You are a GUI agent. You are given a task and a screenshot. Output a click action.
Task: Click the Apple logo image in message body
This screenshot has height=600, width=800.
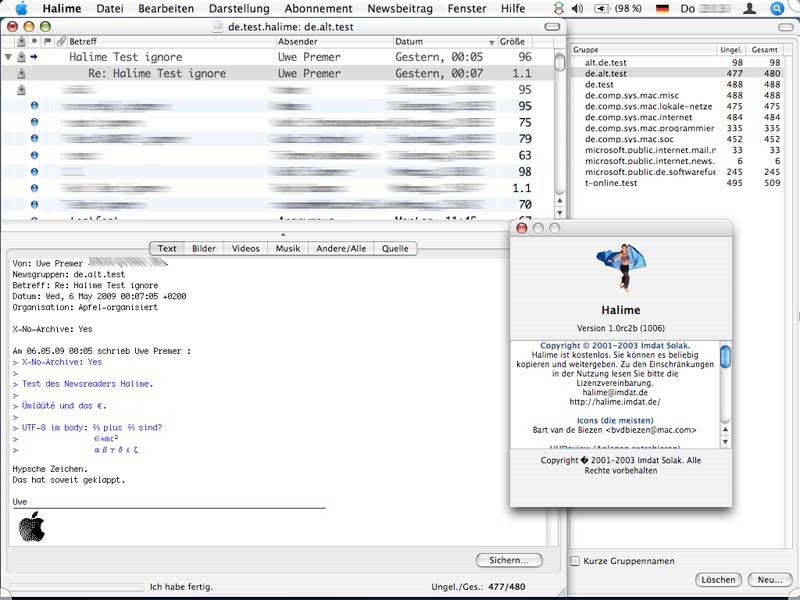point(32,527)
